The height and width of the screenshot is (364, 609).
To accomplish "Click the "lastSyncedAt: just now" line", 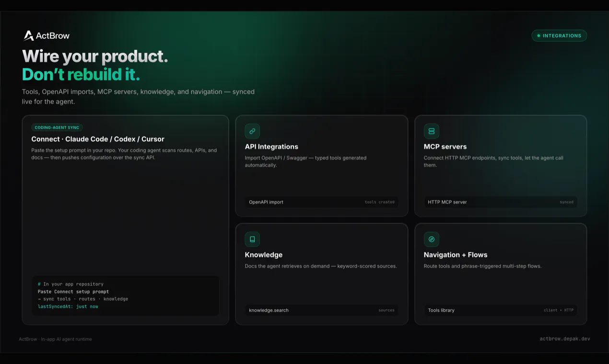I will pos(68,307).
